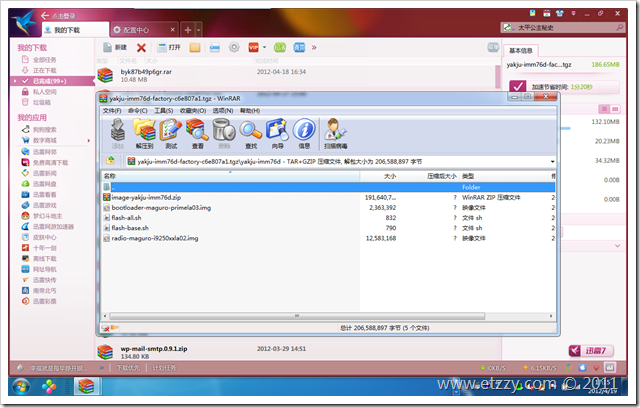Select the flash-all.sh file
Screen dimensions: 640x408
328,218
